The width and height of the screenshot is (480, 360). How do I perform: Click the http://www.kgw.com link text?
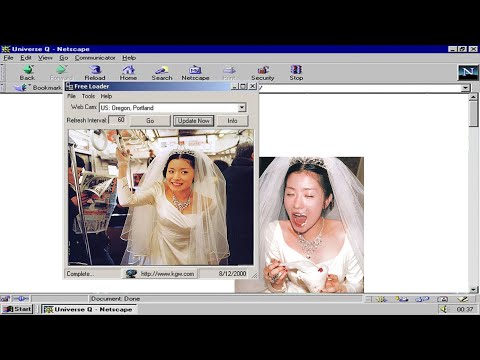click(167, 274)
